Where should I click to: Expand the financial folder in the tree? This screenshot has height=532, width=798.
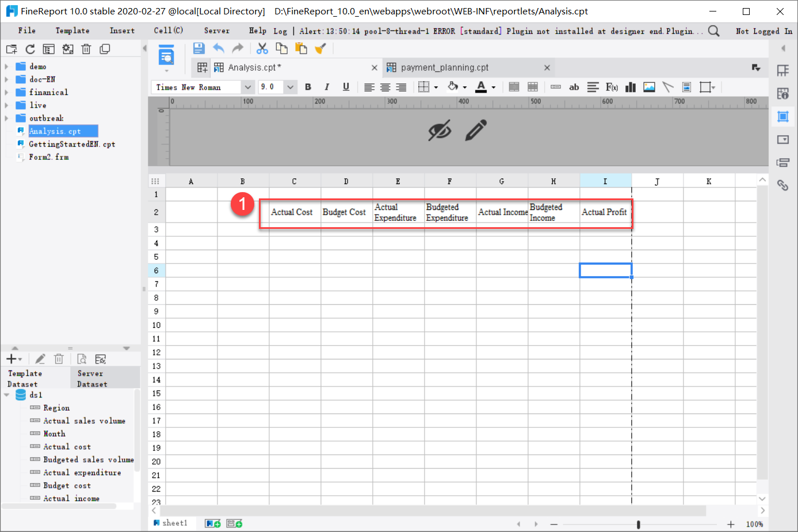(x=6, y=91)
